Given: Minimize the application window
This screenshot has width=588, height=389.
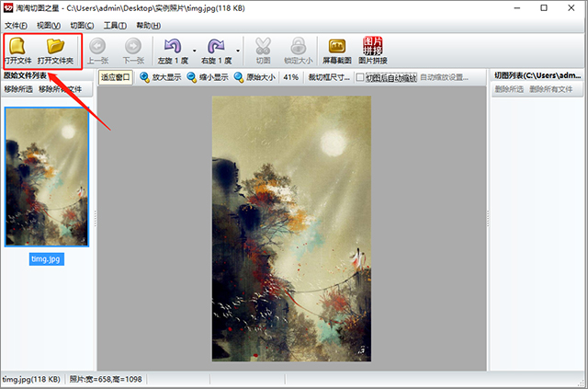Looking at the screenshot, I should click(x=517, y=8).
